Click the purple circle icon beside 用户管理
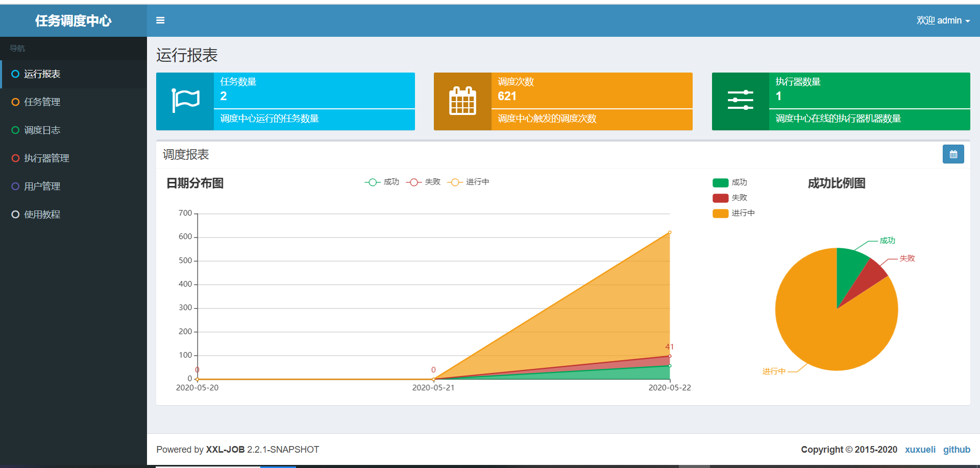Screen dimensions: 980x468 15,186
